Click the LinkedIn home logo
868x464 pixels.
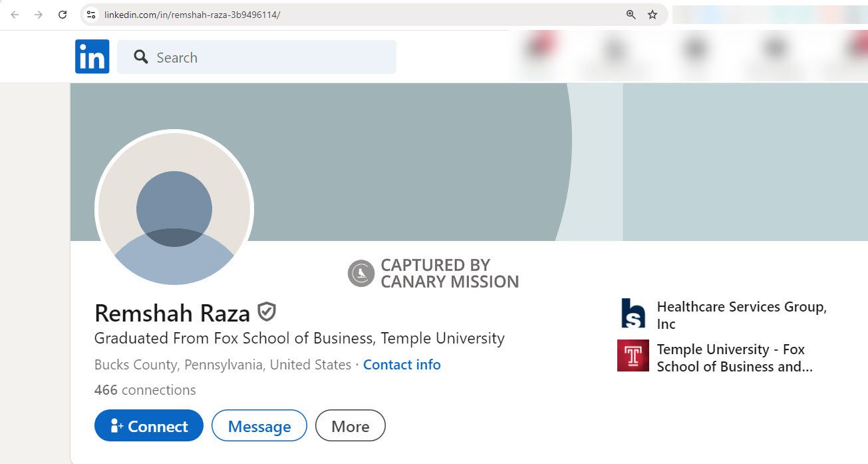[92, 56]
